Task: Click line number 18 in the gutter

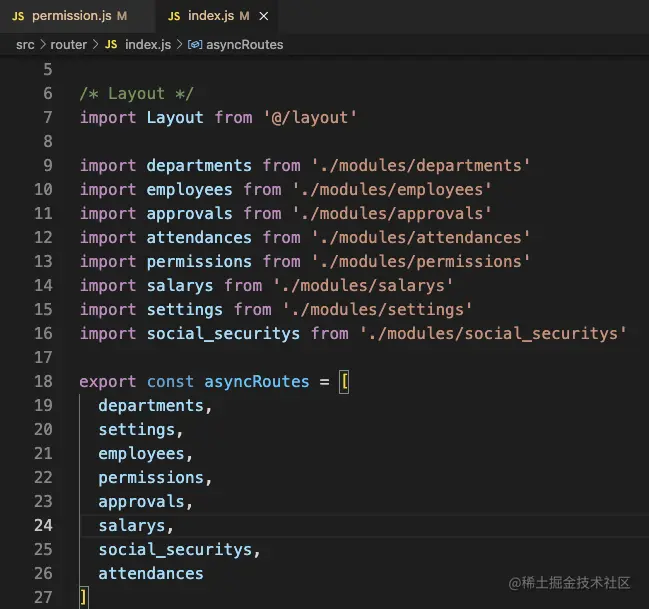Action: coord(43,381)
